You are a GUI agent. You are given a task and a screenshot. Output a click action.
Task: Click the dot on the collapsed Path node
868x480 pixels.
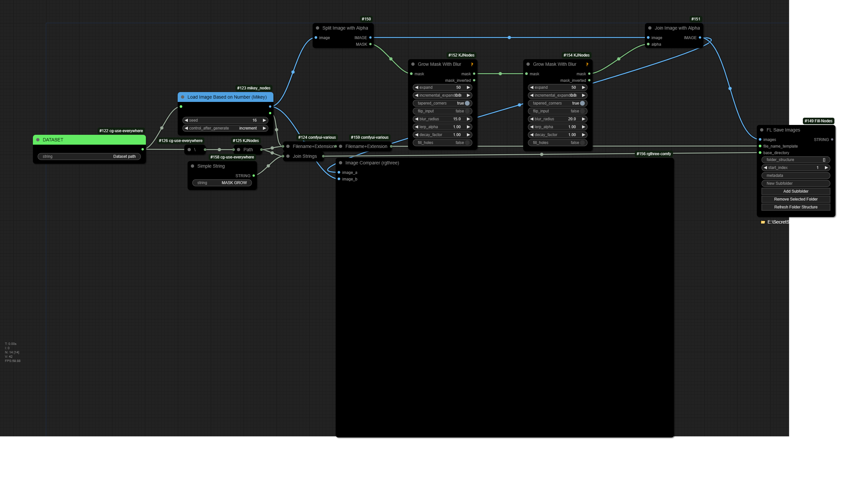click(x=239, y=150)
